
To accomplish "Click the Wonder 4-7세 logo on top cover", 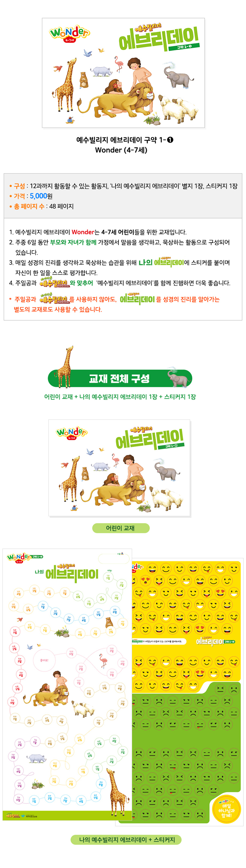I will click(x=70, y=34).
